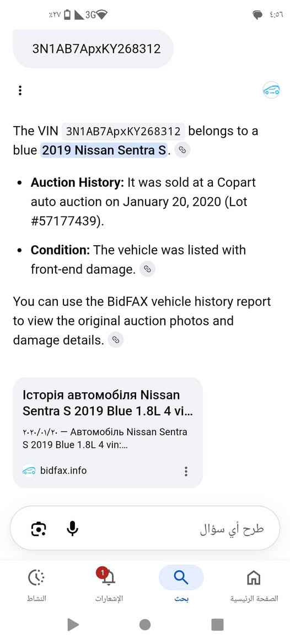This screenshot has width=290, height=644.
Task: Open camera lens search icon
Action: 39,529
